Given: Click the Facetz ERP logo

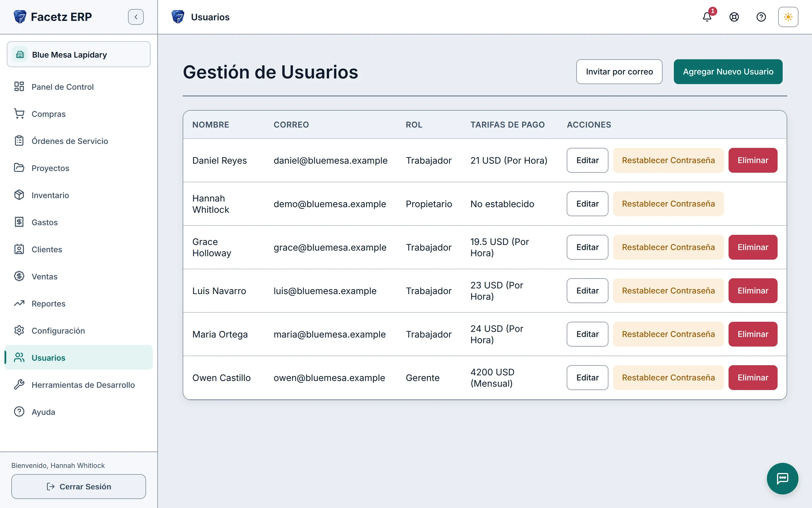Looking at the screenshot, I should 53,17.
